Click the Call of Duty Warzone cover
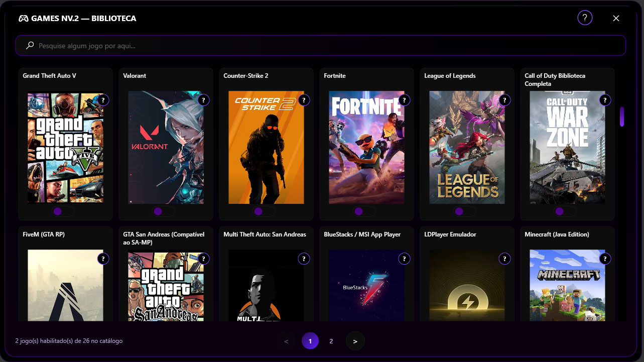 point(568,147)
